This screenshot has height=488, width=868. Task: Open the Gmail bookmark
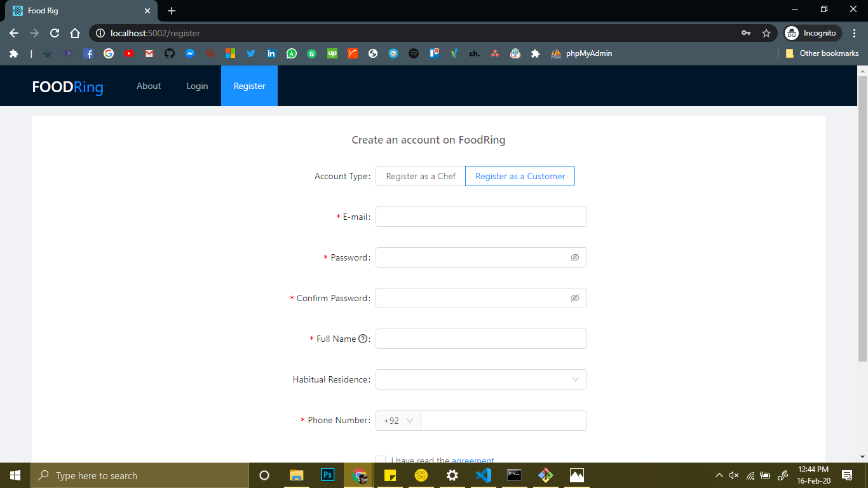tap(149, 53)
